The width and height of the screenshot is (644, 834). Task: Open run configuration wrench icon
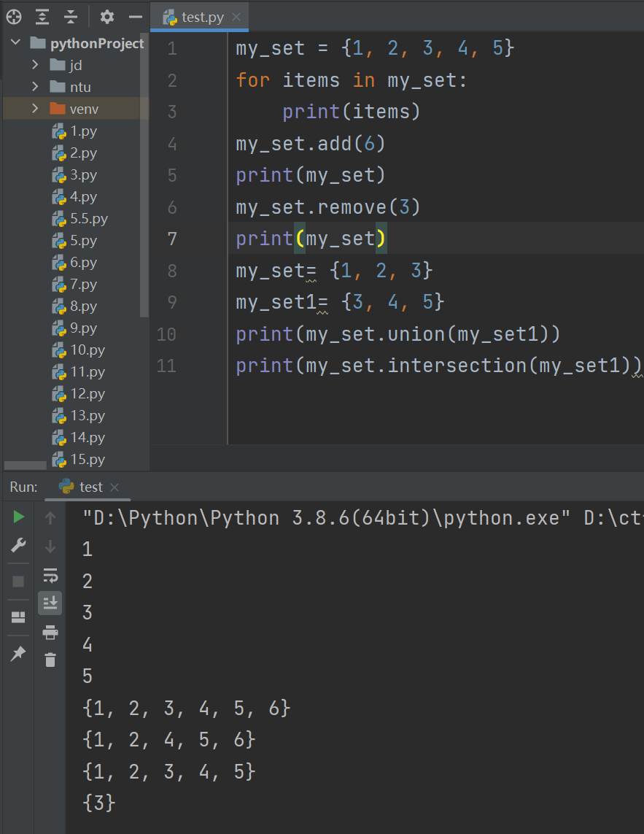pos(19,546)
